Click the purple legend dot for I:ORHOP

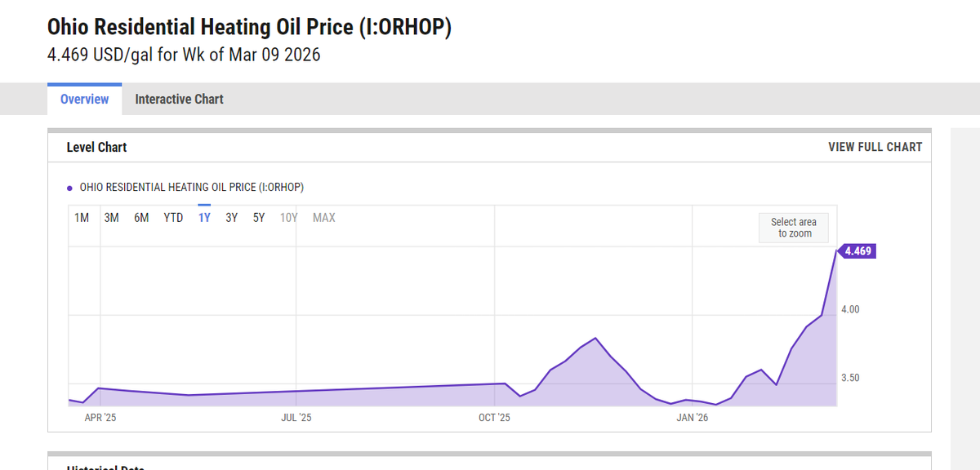[69, 188]
